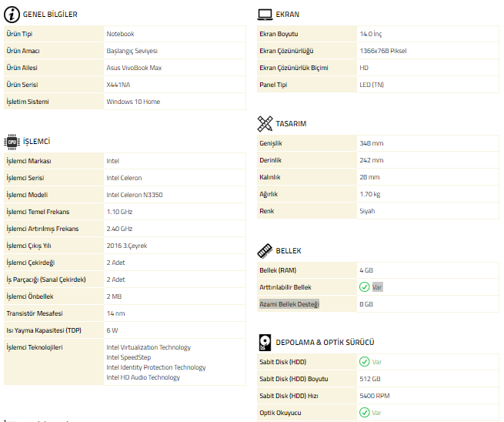Click the 4 GB RAM value
The width and height of the screenshot is (504, 422).
[366, 270]
